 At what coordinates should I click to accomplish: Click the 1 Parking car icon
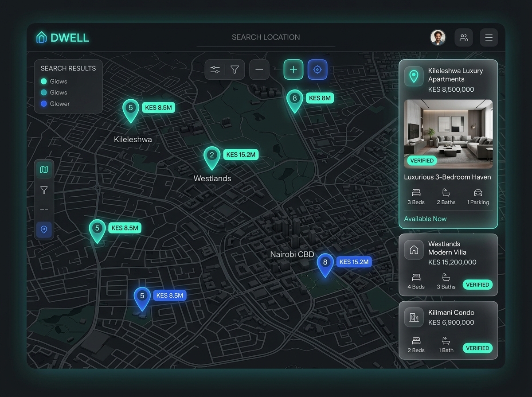pos(478,193)
